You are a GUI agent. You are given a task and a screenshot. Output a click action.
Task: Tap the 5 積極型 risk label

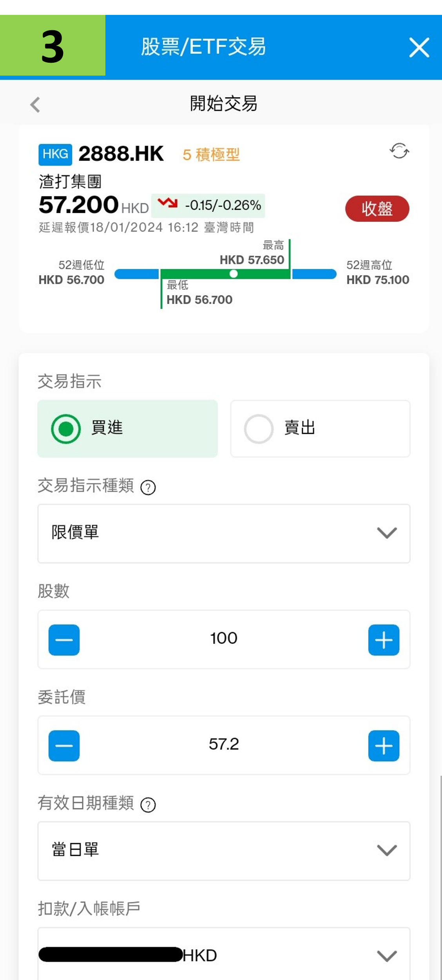click(211, 155)
